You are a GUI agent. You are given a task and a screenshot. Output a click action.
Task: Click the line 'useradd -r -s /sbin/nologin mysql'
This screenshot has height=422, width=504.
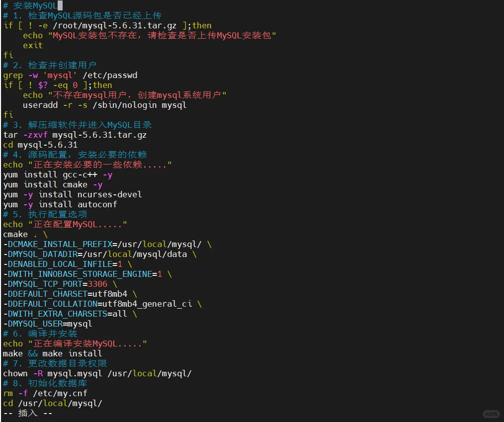tap(104, 105)
